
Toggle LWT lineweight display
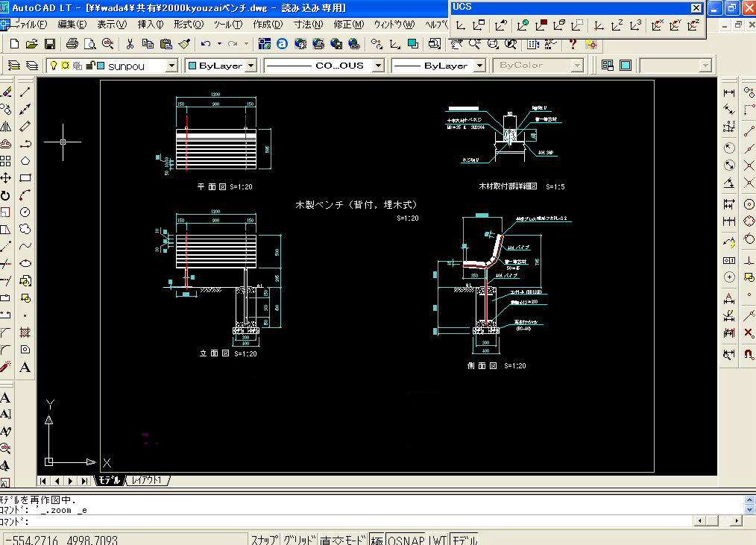[x=438, y=540]
